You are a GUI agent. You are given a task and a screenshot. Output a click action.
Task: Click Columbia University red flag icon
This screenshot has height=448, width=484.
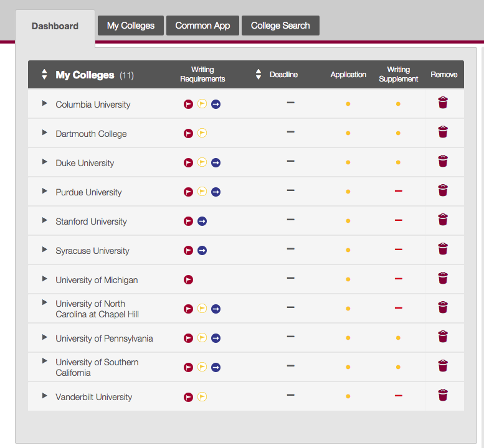tap(188, 104)
